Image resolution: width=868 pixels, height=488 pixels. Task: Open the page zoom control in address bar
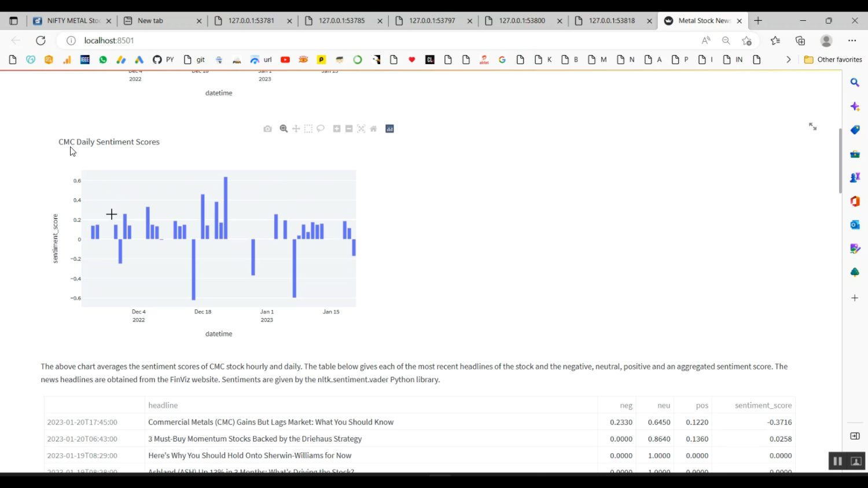[x=726, y=40]
